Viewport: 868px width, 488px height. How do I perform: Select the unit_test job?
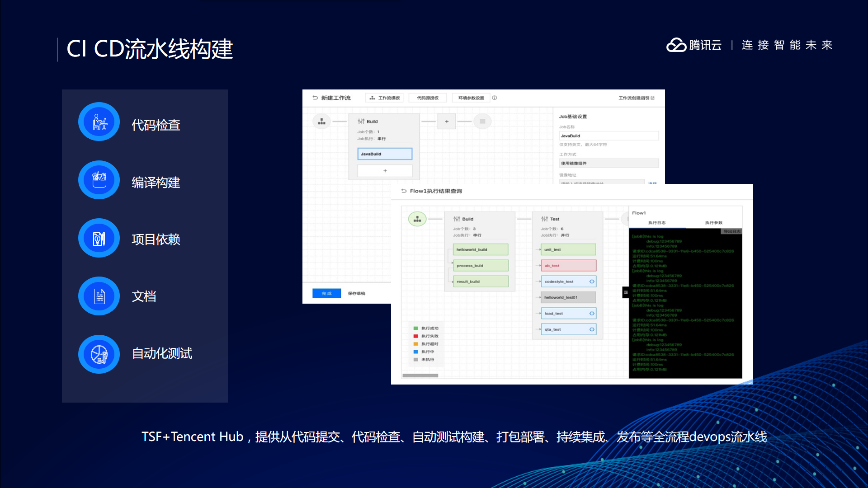[x=568, y=249]
